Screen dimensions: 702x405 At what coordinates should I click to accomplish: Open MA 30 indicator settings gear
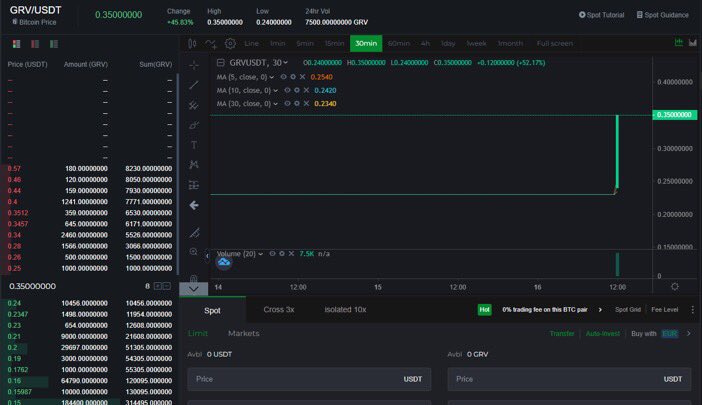point(296,103)
